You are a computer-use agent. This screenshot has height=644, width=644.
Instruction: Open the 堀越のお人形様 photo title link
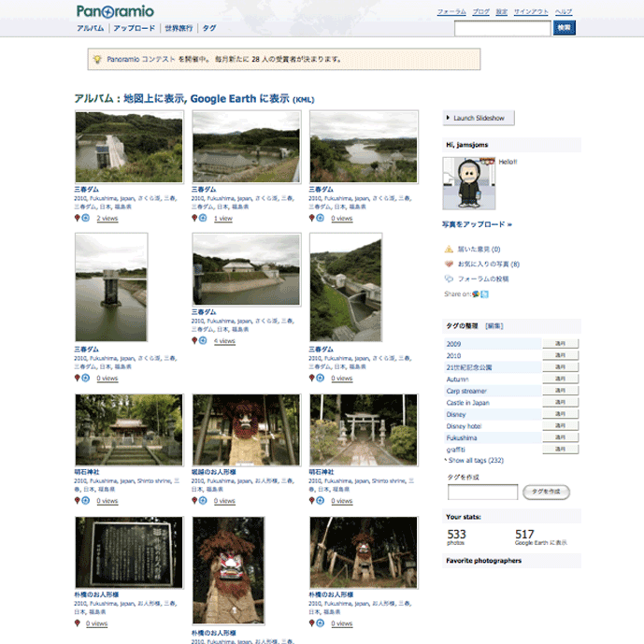pyautogui.click(x=213, y=472)
